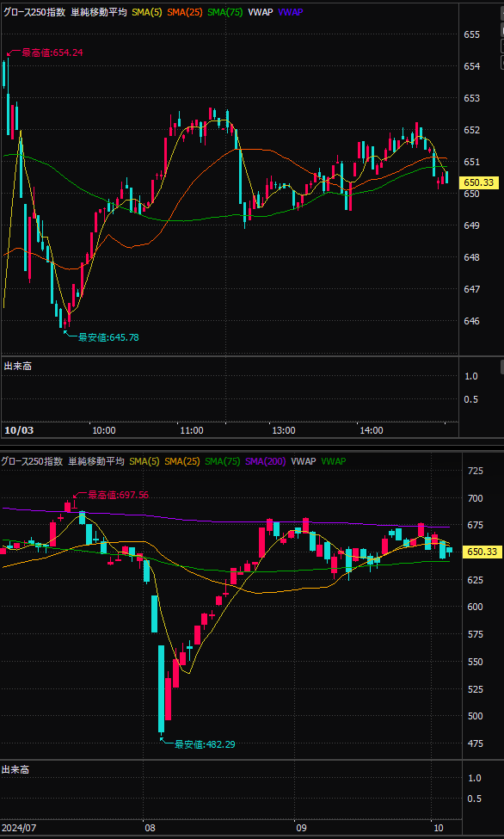Click white VWAP legend on the intraday chart
This screenshot has height=839, width=504.
point(261,13)
